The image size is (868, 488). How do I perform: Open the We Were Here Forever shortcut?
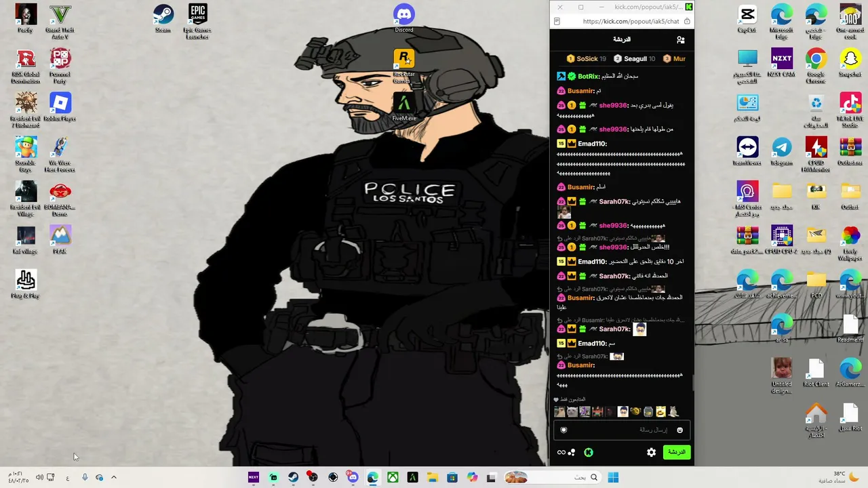[x=60, y=155]
